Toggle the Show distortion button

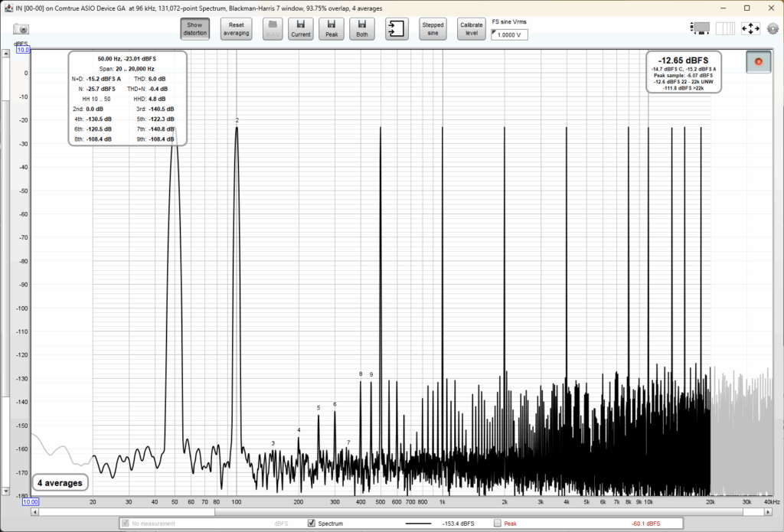[x=195, y=28]
